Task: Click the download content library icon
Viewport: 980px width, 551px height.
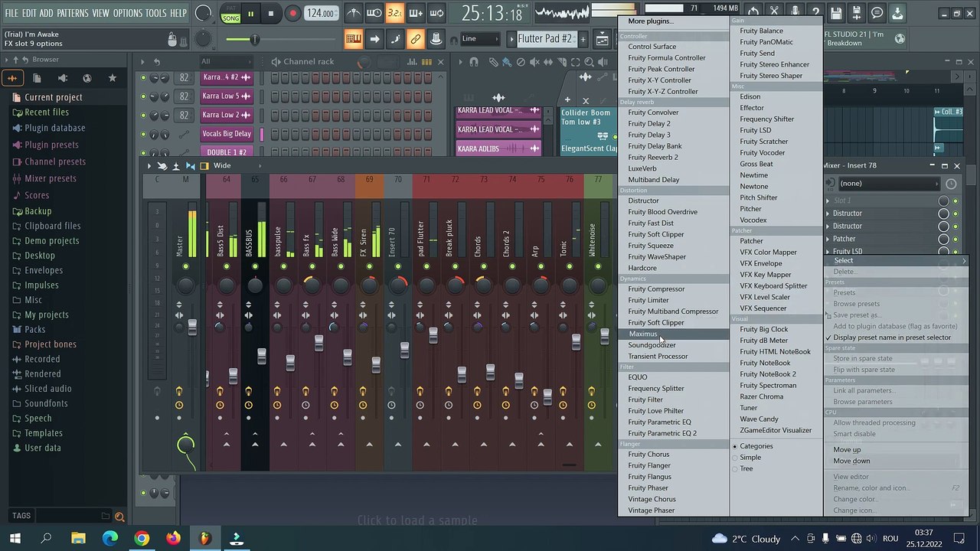Action: 897,13
